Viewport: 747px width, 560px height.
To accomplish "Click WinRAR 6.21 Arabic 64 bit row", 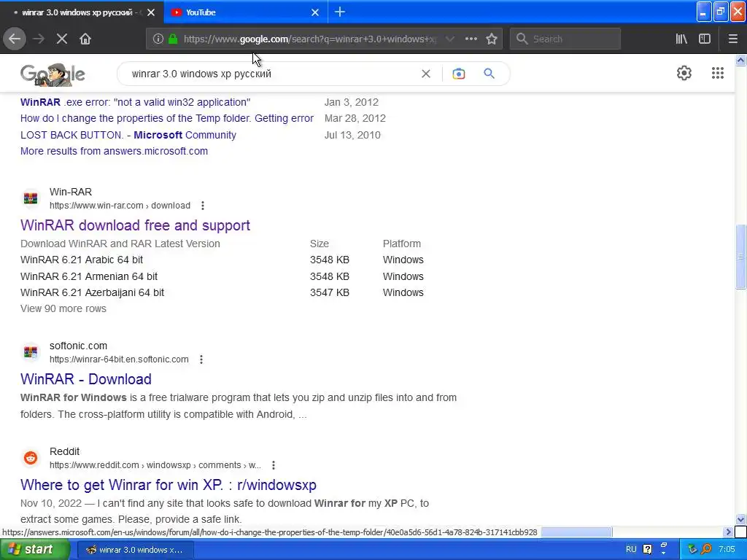I will tap(222, 260).
